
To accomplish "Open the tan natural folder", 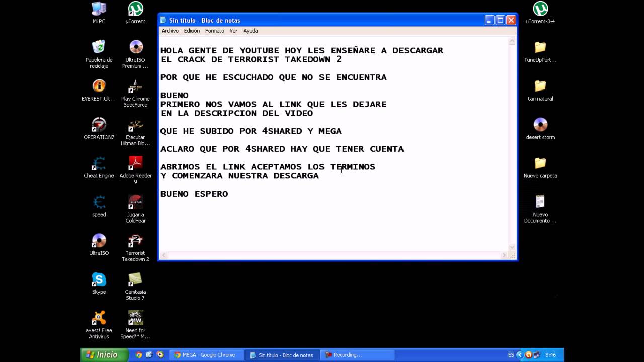I will tap(540, 89).
